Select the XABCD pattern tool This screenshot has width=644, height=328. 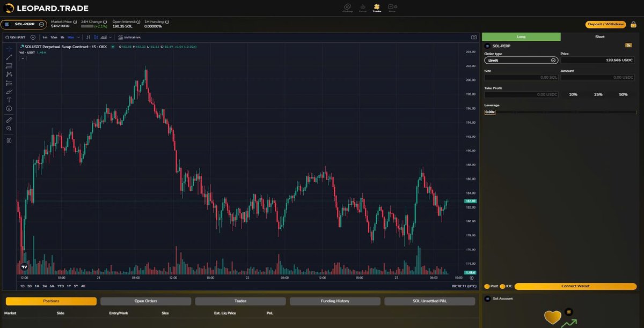tap(9, 74)
